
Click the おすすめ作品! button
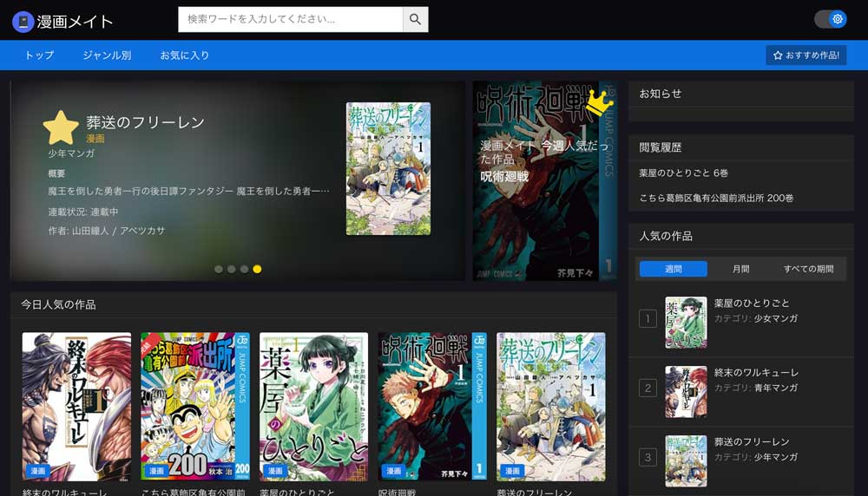806,55
